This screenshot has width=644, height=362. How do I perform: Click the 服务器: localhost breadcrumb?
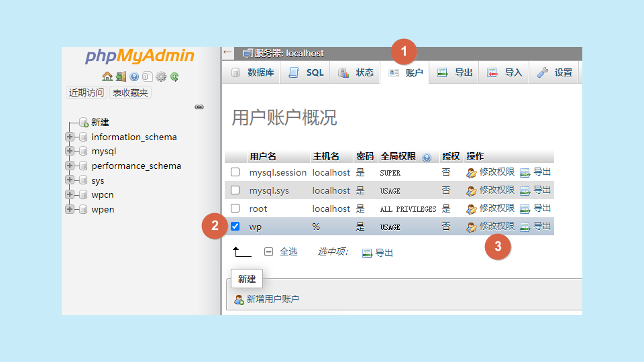tap(288, 54)
